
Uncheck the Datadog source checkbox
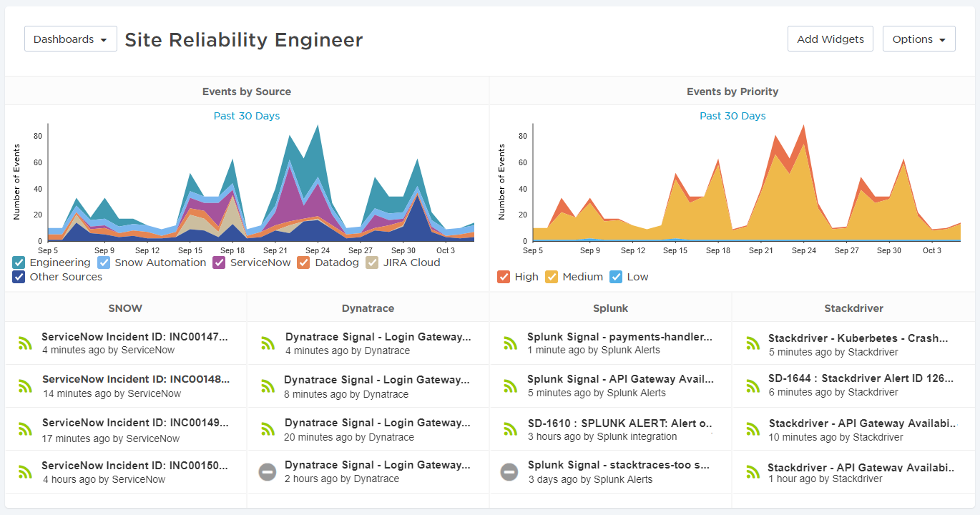pos(304,263)
